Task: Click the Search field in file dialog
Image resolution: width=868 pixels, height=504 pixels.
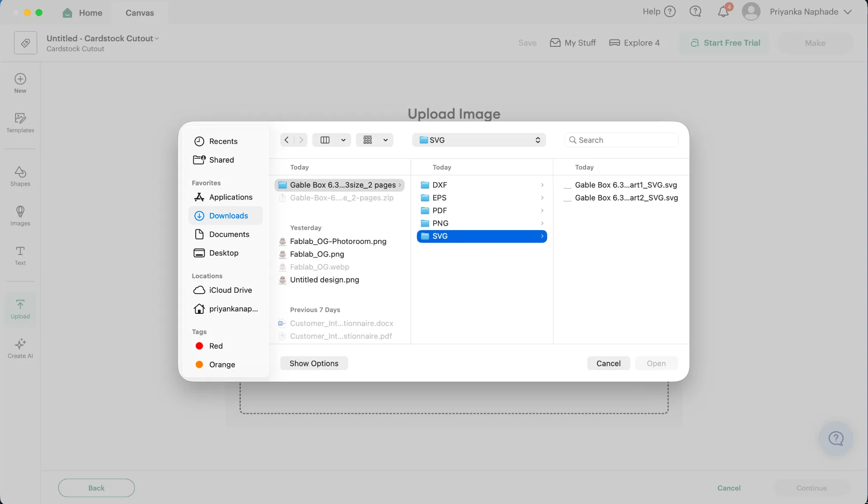Action: tap(621, 140)
